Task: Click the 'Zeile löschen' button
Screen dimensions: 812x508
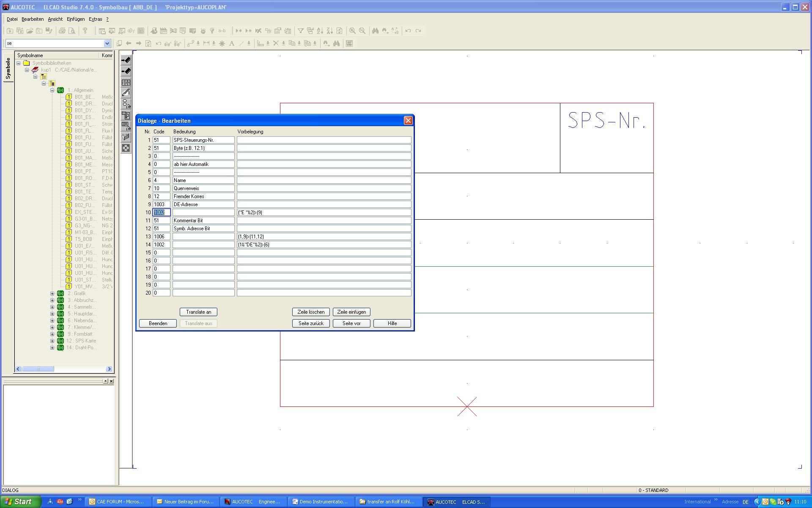Action: point(311,312)
